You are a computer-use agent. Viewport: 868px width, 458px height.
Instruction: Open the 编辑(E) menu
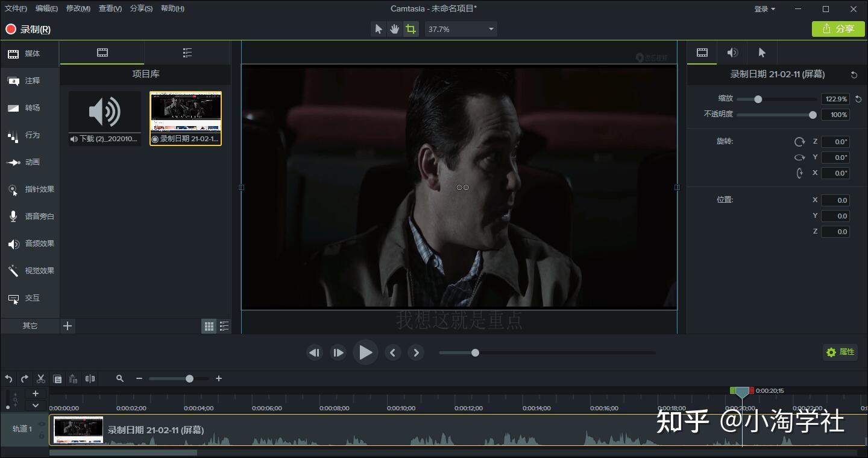[46, 8]
